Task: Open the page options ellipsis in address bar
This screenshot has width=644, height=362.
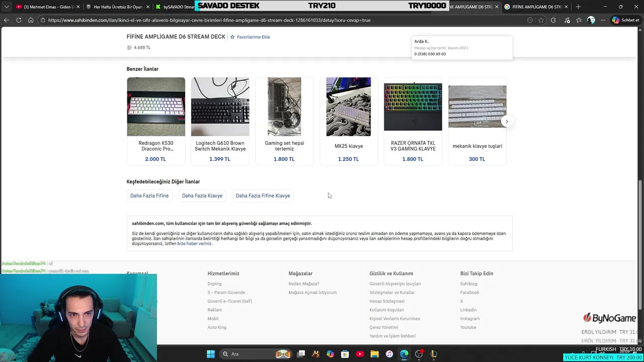Action: click(530, 20)
